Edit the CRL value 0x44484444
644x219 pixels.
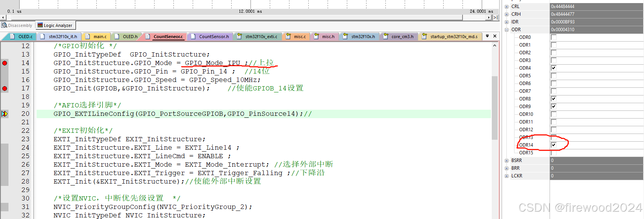click(x=596, y=7)
